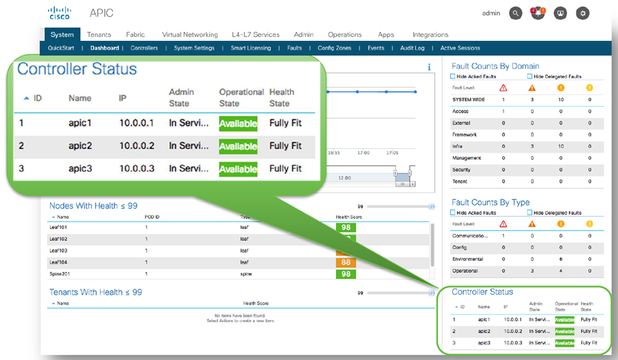Open the Operations menu tab
The image size is (618, 360).
(344, 35)
